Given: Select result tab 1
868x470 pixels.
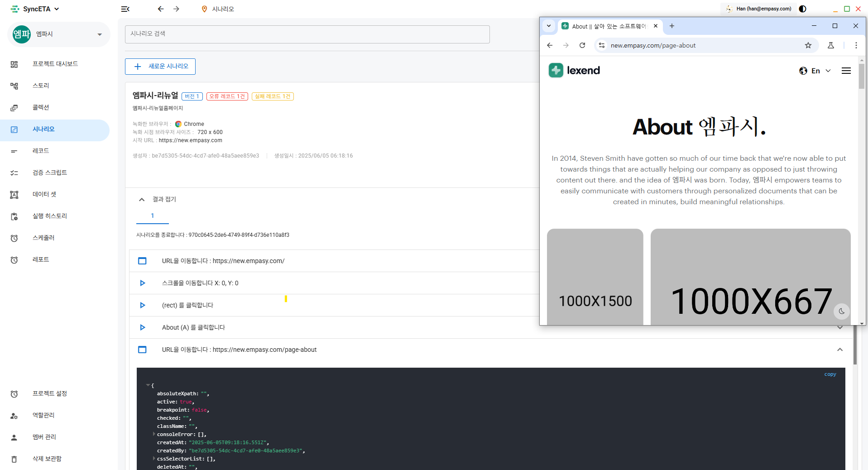Looking at the screenshot, I should [x=153, y=216].
